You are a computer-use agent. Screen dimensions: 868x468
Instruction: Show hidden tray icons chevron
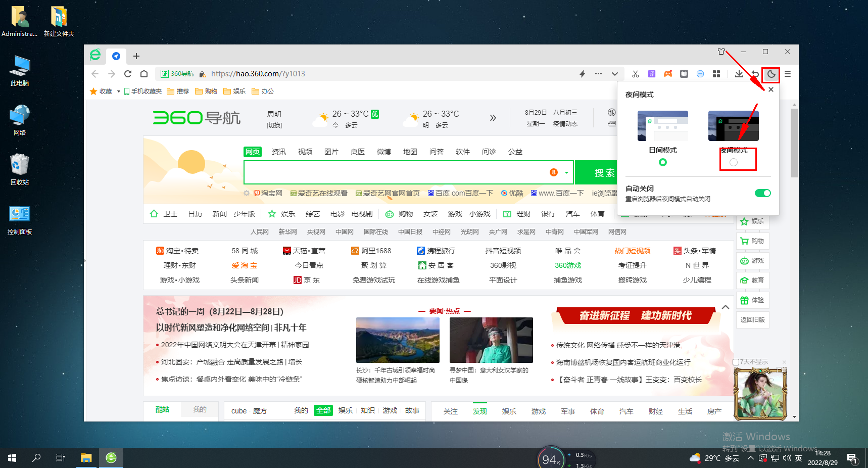click(x=751, y=458)
